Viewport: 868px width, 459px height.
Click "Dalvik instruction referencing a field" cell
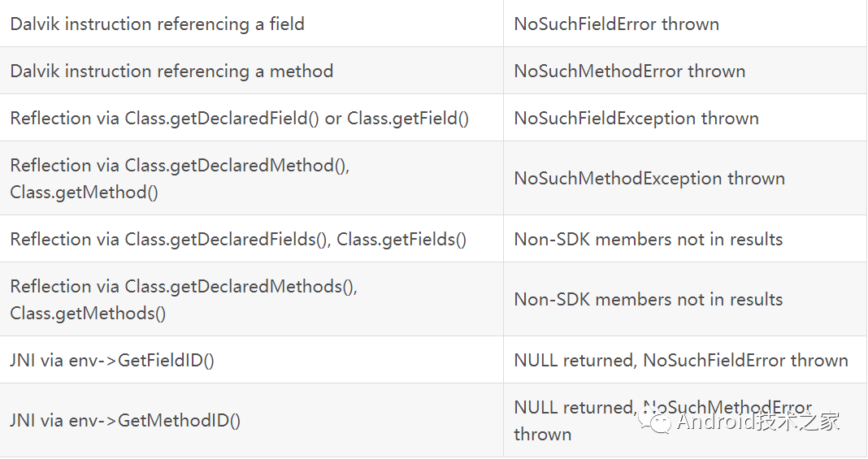(158, 24)
